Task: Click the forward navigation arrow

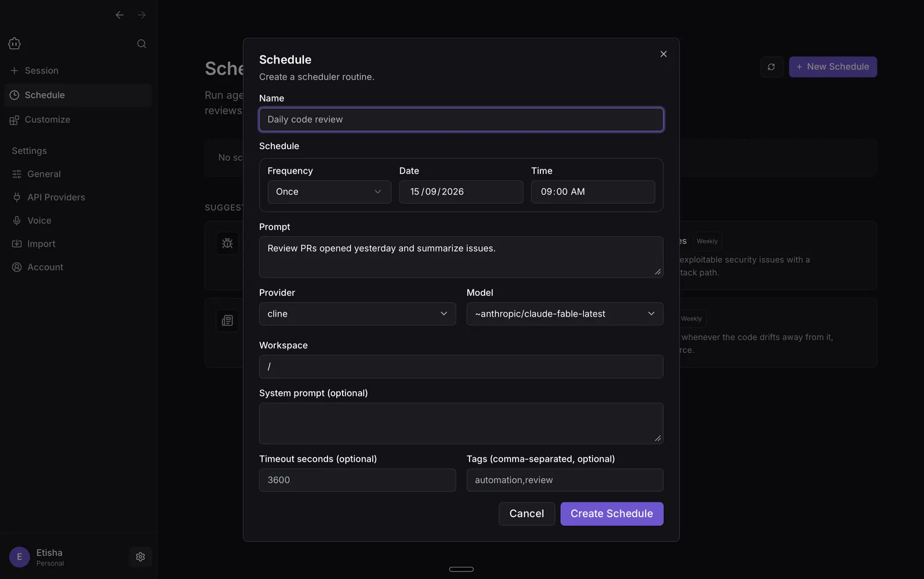Action: (141, 15)
